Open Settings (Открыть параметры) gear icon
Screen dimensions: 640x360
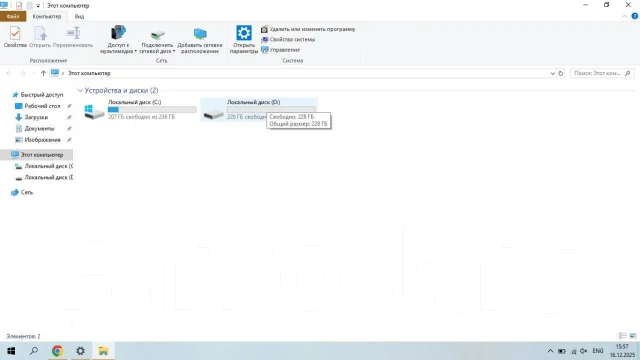[x=244, y=40]
